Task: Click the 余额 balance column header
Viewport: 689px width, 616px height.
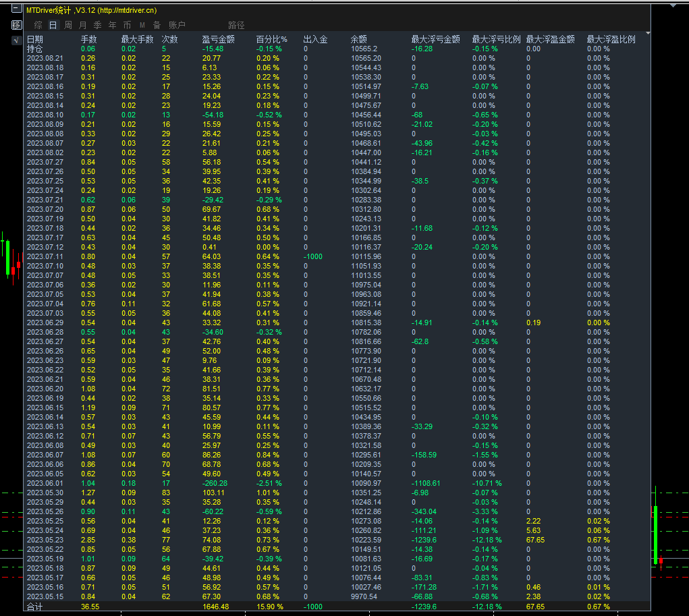Action: coord(359,39)
